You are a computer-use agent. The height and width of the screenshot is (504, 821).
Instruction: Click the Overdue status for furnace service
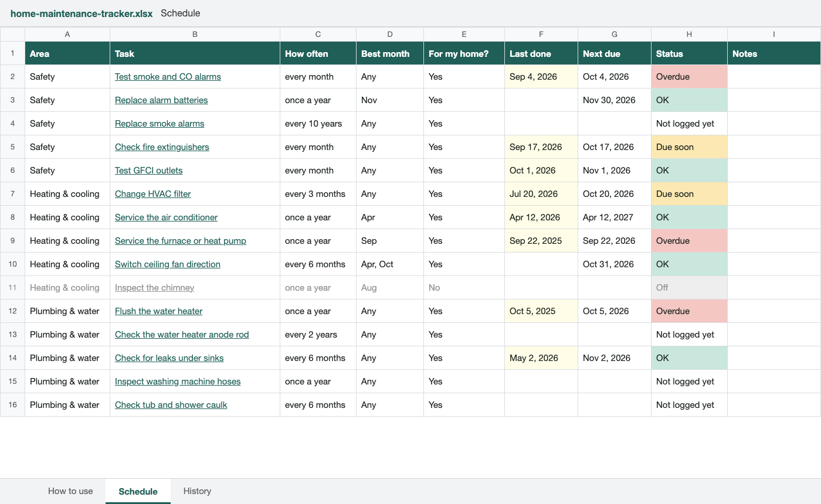click(689, 241)
